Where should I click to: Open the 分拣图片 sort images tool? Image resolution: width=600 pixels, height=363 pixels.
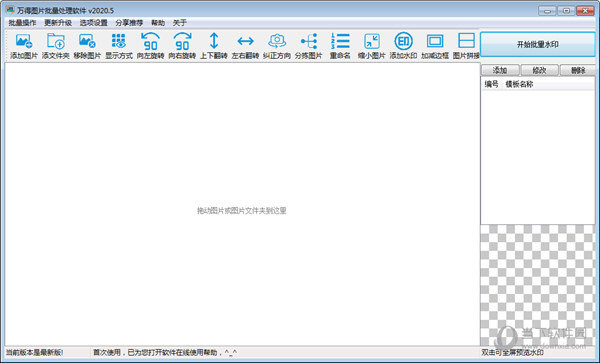click(x=308, y=46)
